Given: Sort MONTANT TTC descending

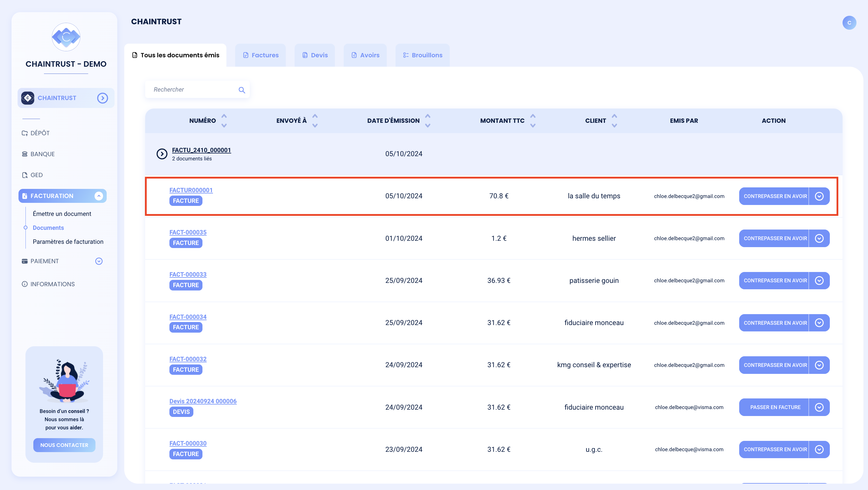Looking at the screenshot, I should 533,126.
